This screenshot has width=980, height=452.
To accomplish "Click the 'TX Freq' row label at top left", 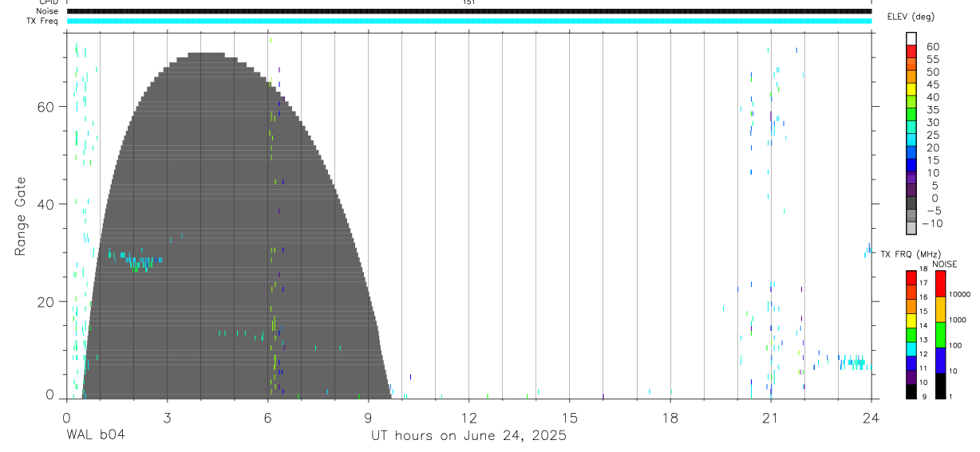I will [43, 21].
